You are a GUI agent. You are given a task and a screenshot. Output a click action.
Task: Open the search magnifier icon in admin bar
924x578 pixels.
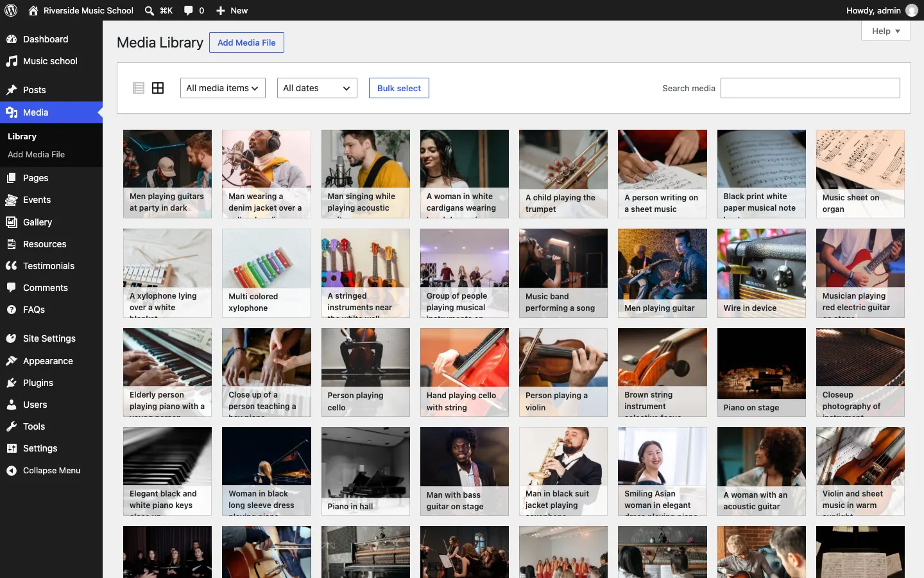point(150,10)
